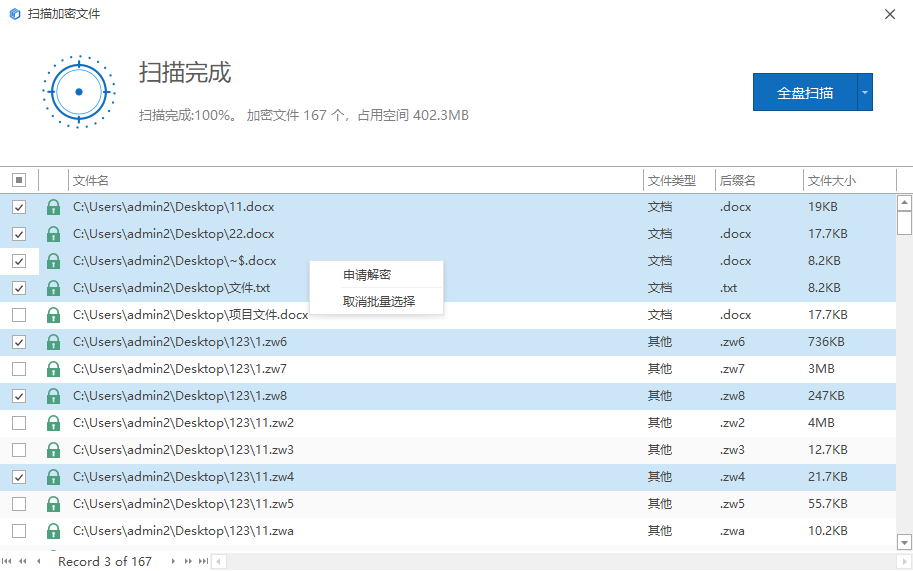Check the 11.zw5 checkbox
913x571 pixels.
click(19, 504)
